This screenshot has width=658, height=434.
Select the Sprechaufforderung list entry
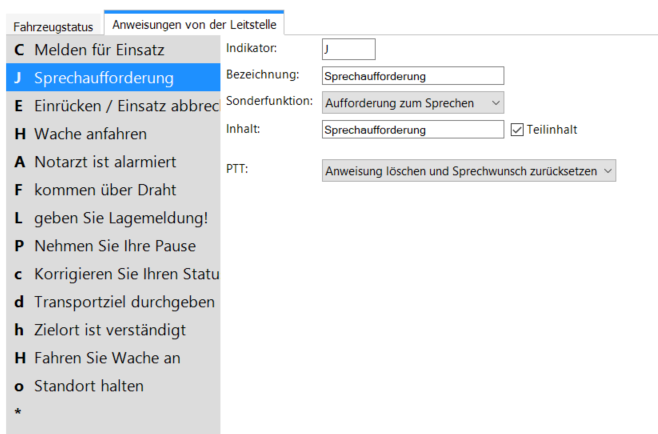click(113, 78)
